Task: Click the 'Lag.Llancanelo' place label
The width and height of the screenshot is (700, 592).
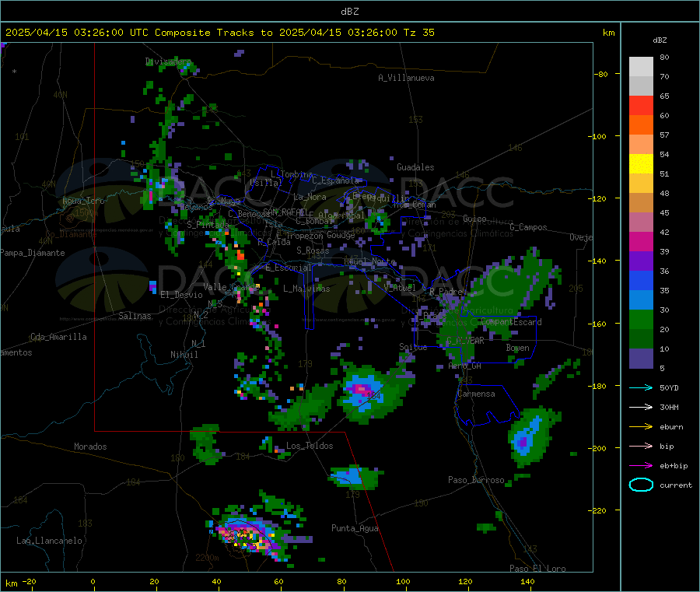Action: 49,541
